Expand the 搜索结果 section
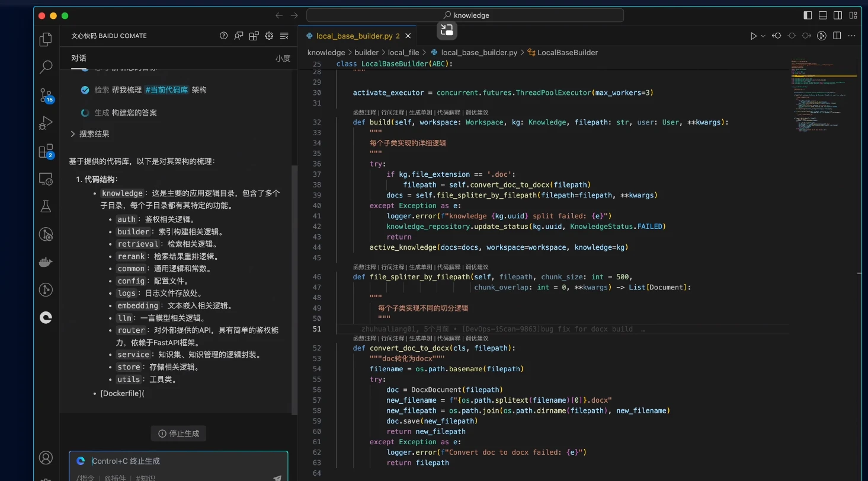Viewport: 868px width, 481px height. (91, 134)
